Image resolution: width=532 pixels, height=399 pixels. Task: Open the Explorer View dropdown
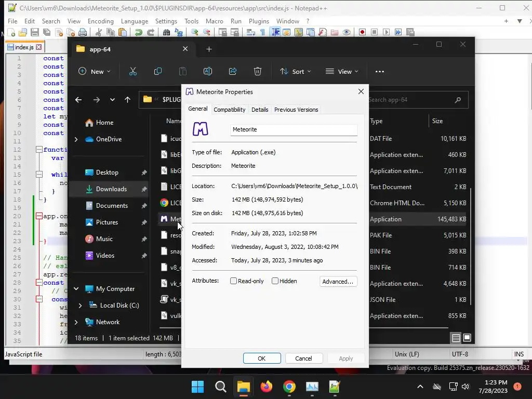[342, 72]
